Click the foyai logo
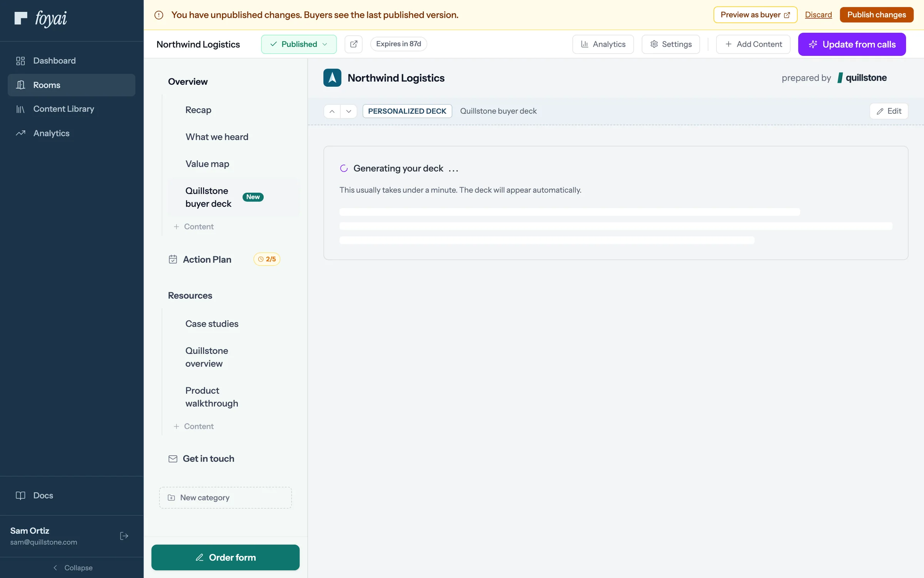924x578 pixels. click(x=40, y=18)
